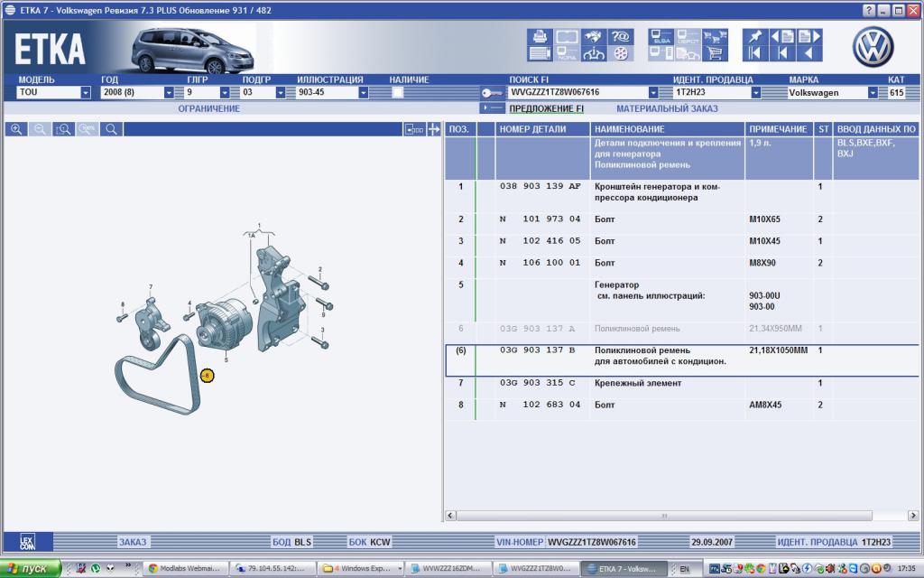Click the plain magnifier icon above illustration
This screenshot has height=578, width=924.
pyautogui.click(x=111, y=129)
